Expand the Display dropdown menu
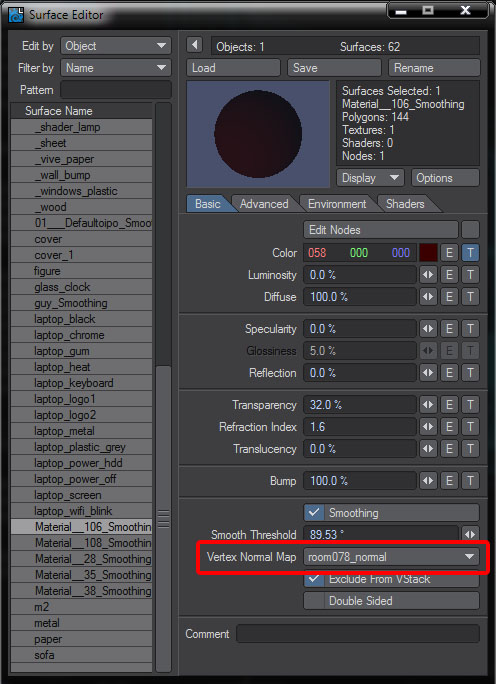This screenshot has width=496, height=684. [370, 178]
